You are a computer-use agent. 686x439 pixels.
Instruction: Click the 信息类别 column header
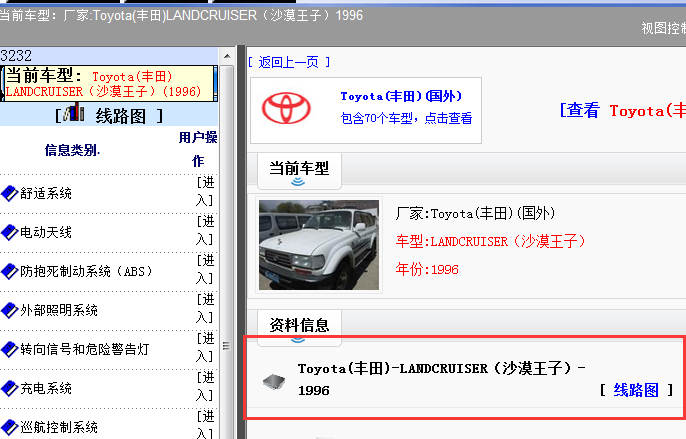pyautogui.click(x=73, y=150)
